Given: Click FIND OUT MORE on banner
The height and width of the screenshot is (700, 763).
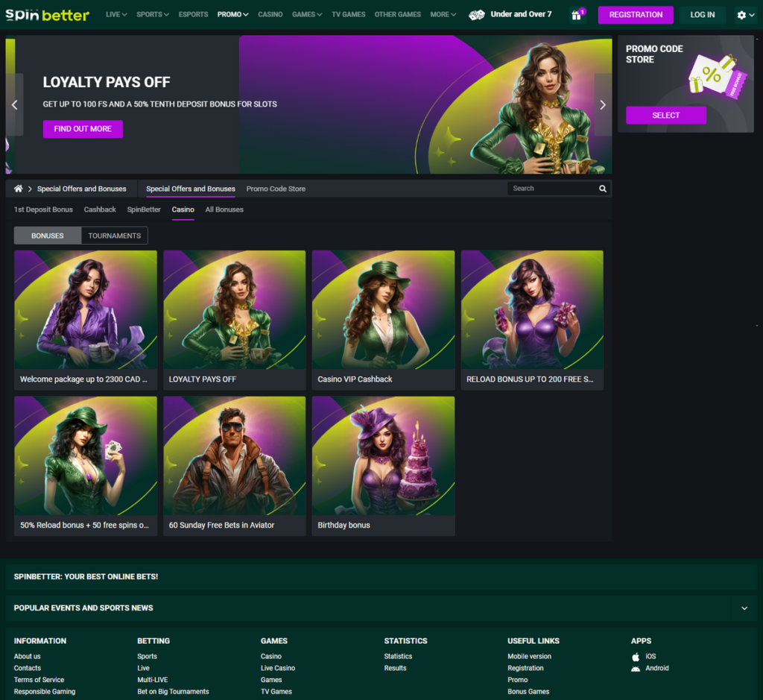Looking at the screenshot, I should pyautogui.click(x=83, y=129).
